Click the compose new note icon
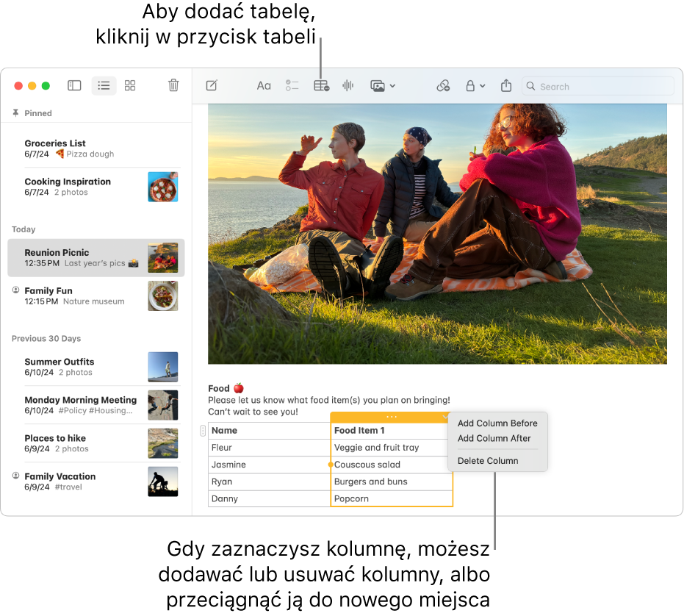The width and height of the screenshot is (684, 616). pos(212,86)
